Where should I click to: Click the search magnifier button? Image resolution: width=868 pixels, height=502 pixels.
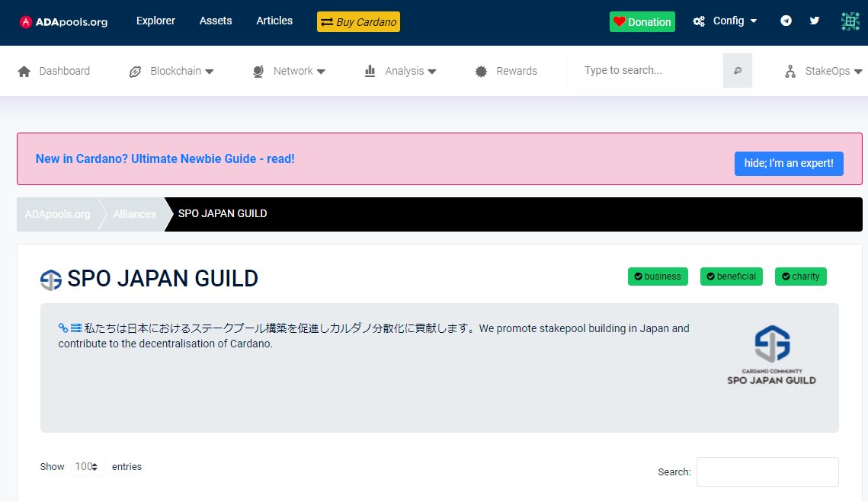738,70
